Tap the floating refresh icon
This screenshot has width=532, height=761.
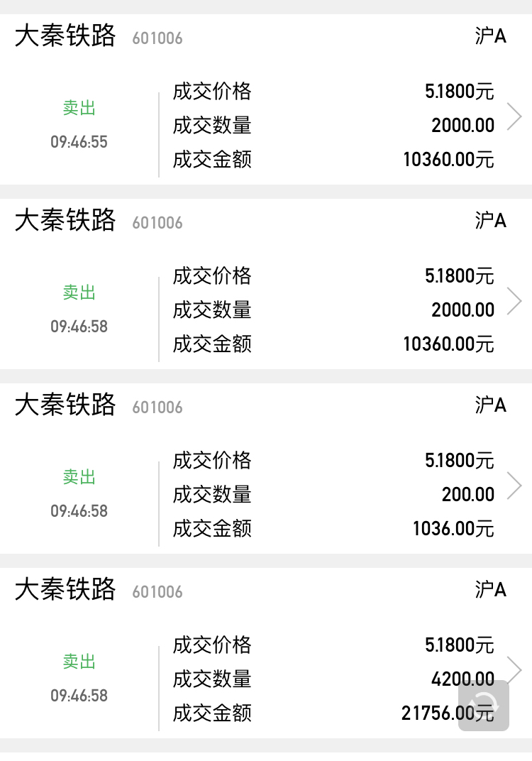click(x=484, y=705)
